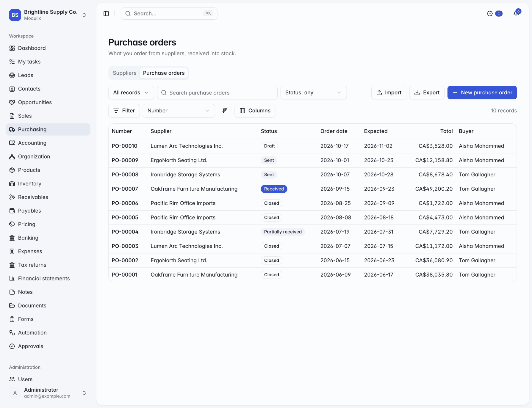Go to Accounting in the sidebar
This screenshot has height=408, width=532.
[x=48, y=143]
